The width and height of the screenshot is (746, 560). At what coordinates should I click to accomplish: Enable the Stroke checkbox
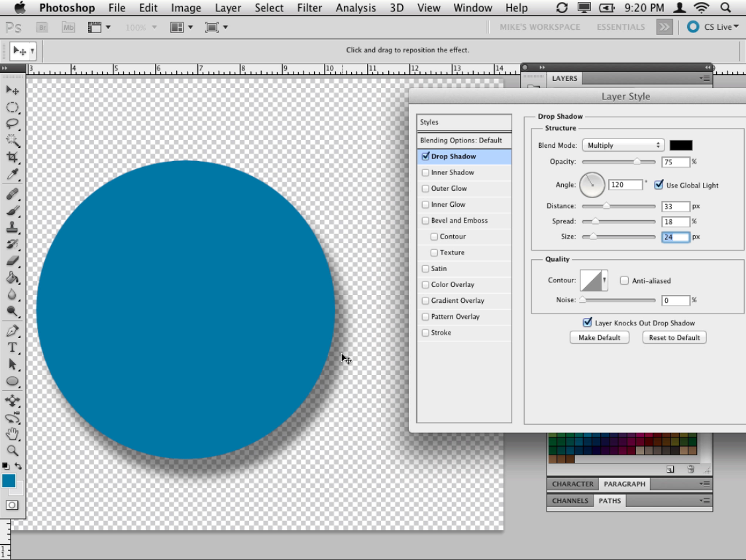tap(426, 333)
